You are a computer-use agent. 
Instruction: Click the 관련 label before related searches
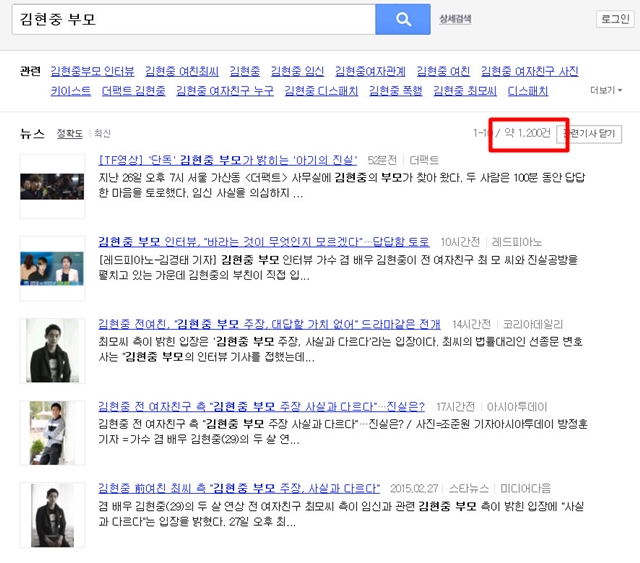(30, 71)
